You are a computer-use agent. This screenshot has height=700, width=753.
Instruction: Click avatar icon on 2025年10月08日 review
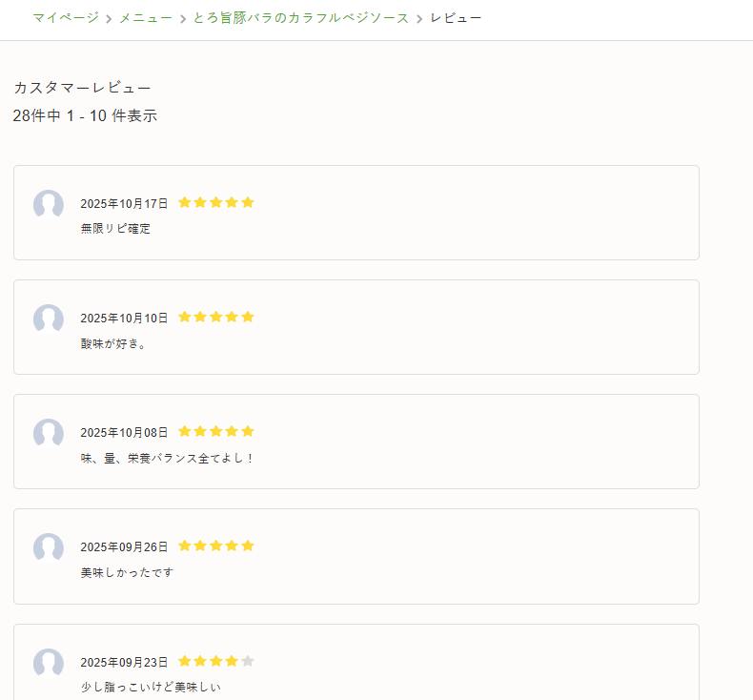coord(49,433)
